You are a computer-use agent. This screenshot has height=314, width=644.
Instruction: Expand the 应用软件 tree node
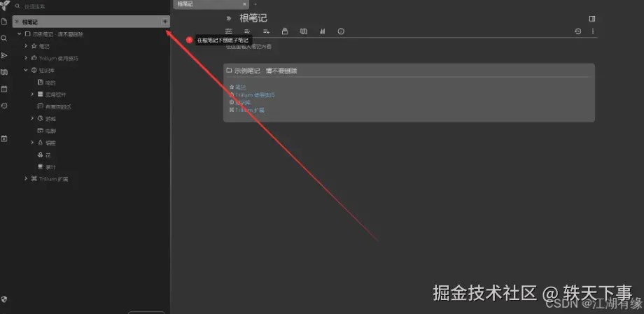pos(32,94)
